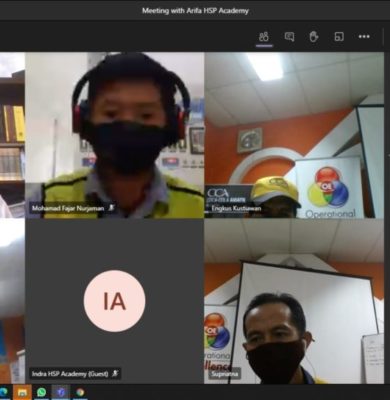Open the breakout rooms icon
The image size is (390, 400).
pos(339,36)
